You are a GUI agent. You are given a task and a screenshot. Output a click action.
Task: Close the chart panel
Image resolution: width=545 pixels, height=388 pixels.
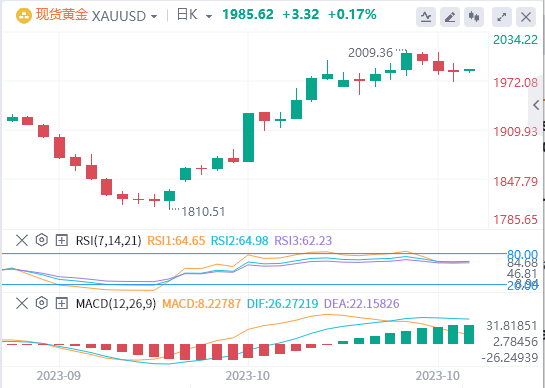click(526, 17)
